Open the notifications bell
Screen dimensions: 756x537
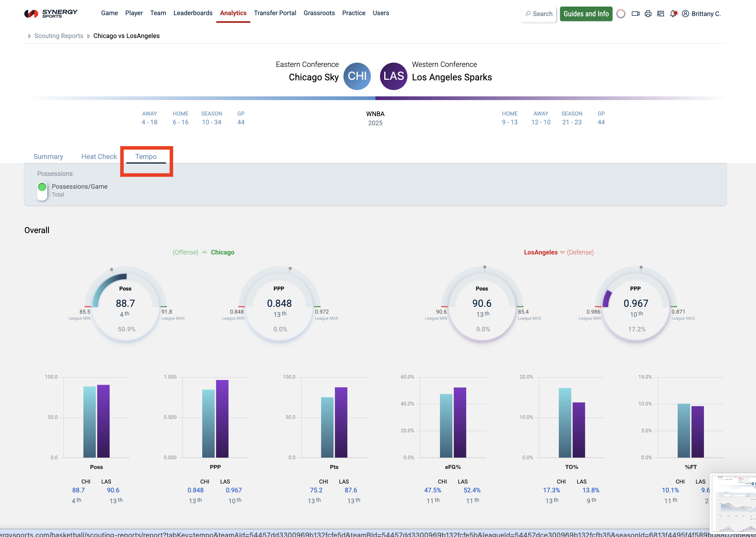673,14
